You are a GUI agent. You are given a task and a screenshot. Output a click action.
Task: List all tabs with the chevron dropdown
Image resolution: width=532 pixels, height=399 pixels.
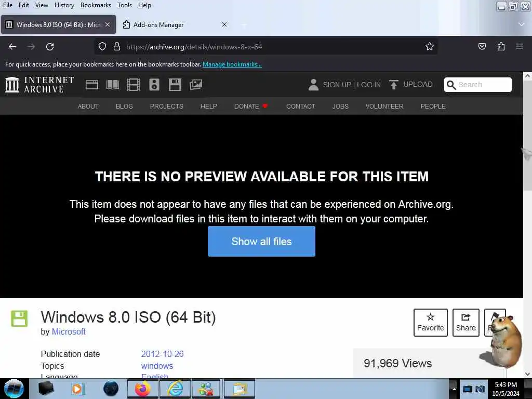(x=522, y=24)
